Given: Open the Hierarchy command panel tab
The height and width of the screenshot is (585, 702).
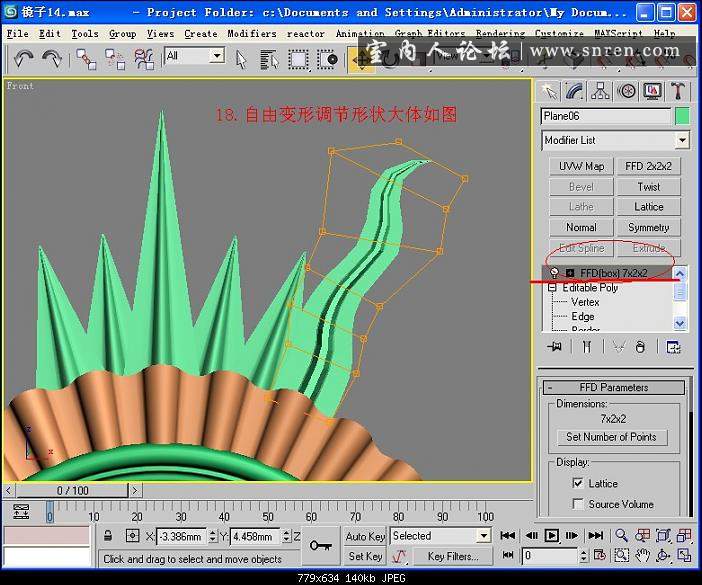Looking at the screenshot, I should (x=601, y=91).
